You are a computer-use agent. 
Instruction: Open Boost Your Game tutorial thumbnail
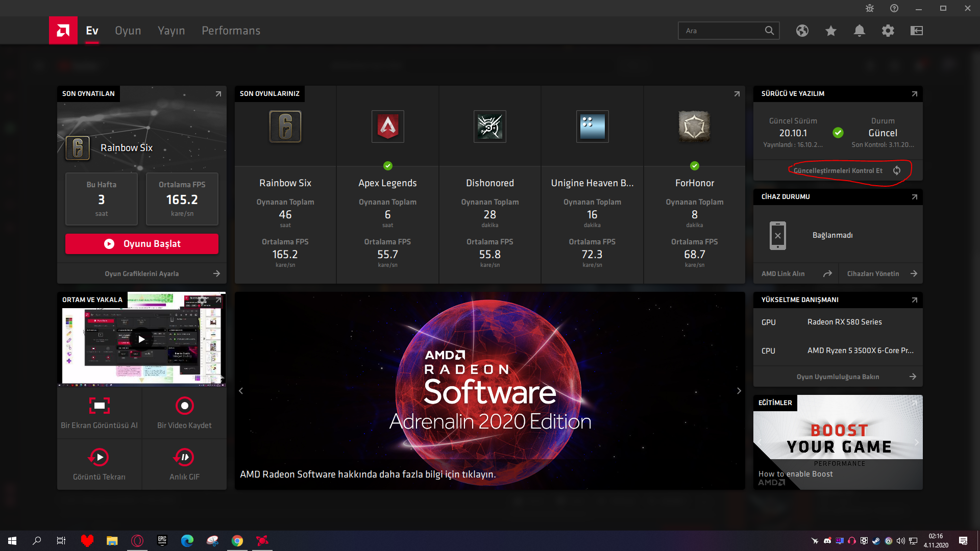pos(838,442)
